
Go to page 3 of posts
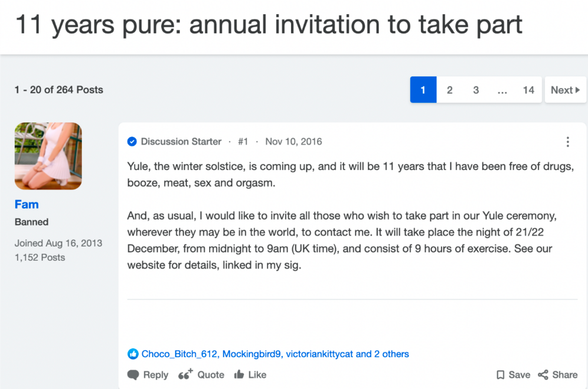click(x=476, y=89)
